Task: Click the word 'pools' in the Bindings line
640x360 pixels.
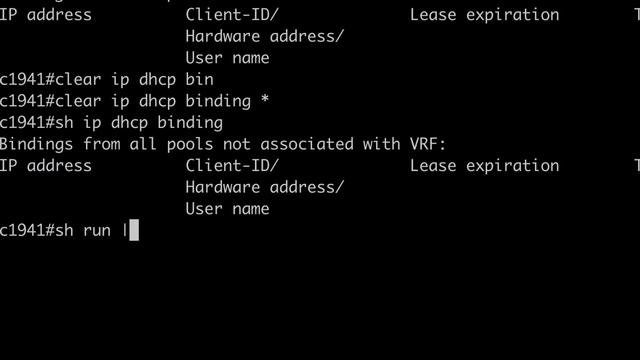Action: [190, 145]
